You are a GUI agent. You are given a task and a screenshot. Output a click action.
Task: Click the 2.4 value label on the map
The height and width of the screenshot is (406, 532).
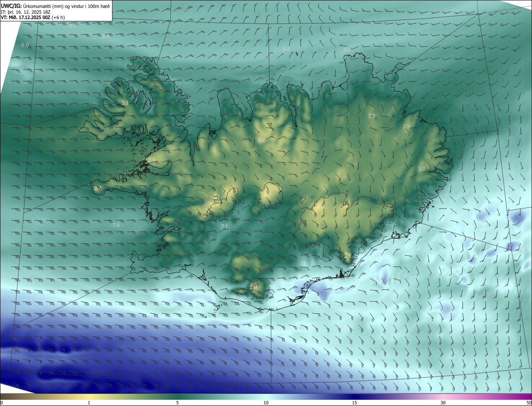151,160
